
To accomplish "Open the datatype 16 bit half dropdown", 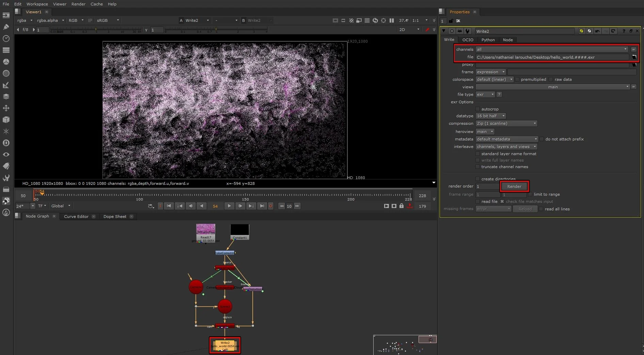I will [491, 116].
